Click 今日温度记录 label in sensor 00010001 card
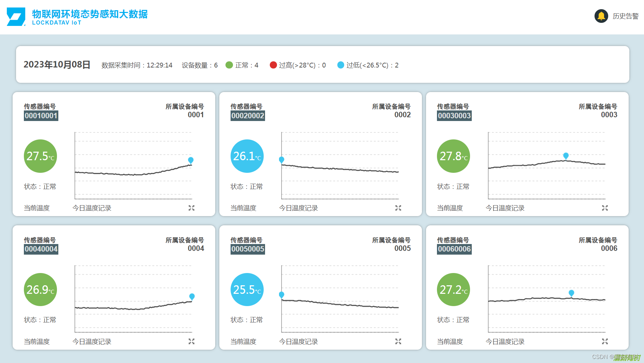 (92, 208)
